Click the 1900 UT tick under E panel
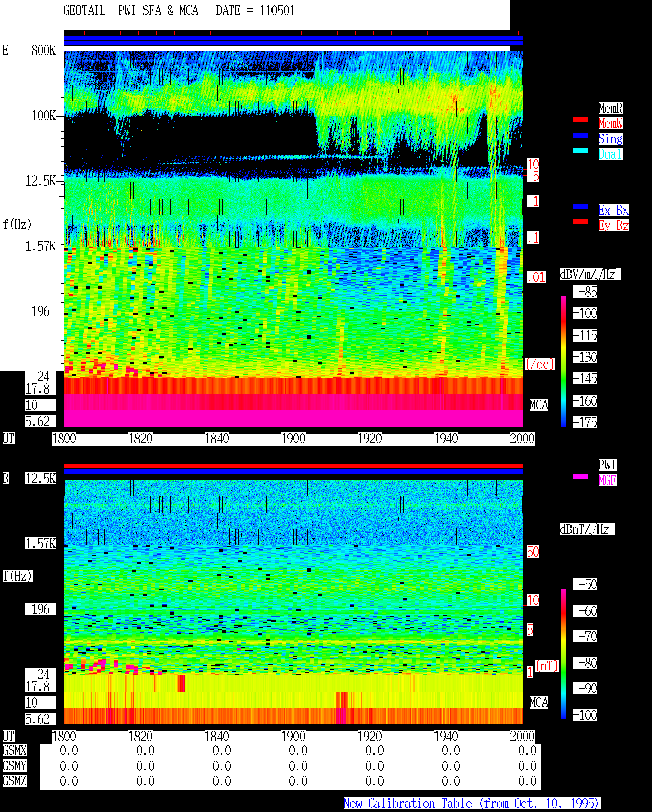 (293, 439)
